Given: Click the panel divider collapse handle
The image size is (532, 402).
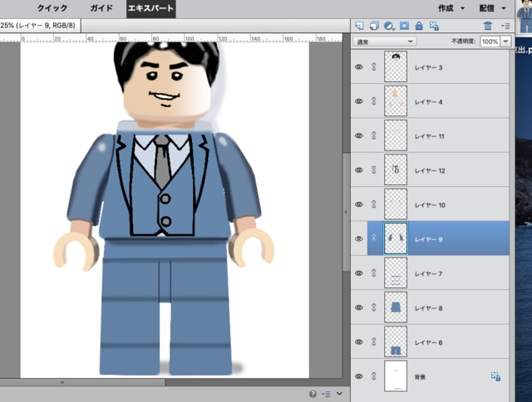Looking at the screenshot, I should pyautogui.click(x=346, y=212).
